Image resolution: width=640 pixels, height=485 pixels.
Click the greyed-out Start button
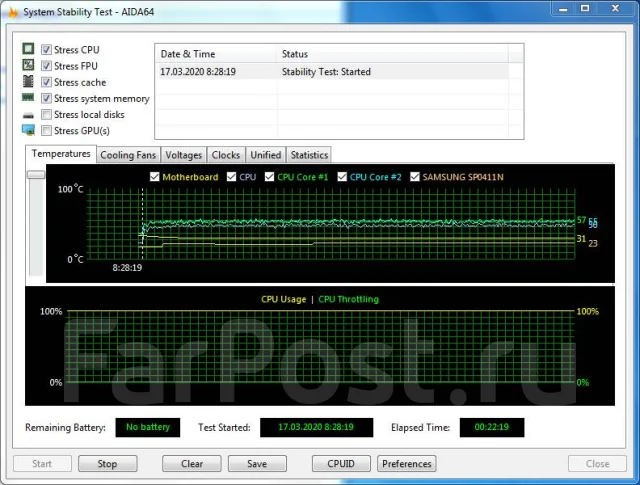pos(42,464)
